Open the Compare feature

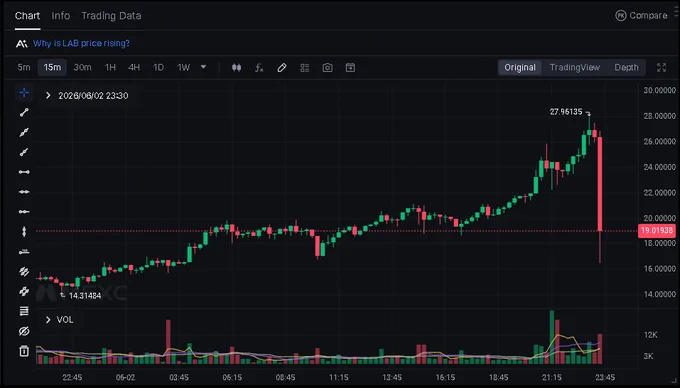pos(641,16)
